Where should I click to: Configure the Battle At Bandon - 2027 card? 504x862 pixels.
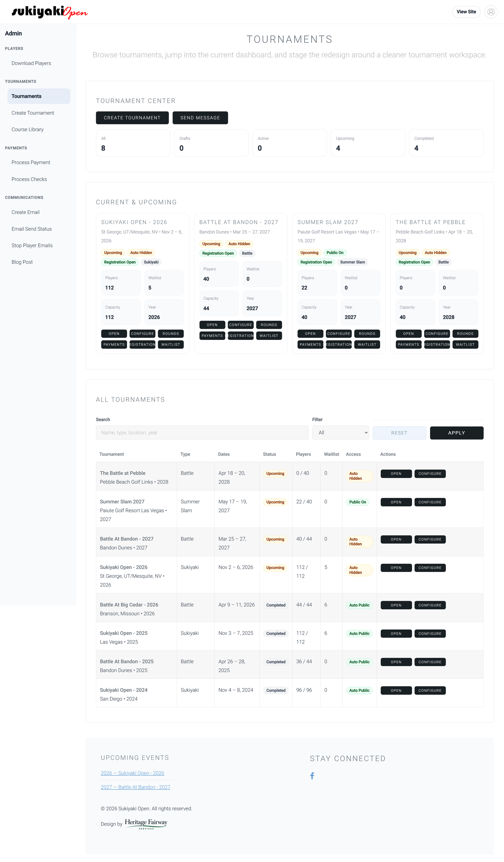point(241,325)
